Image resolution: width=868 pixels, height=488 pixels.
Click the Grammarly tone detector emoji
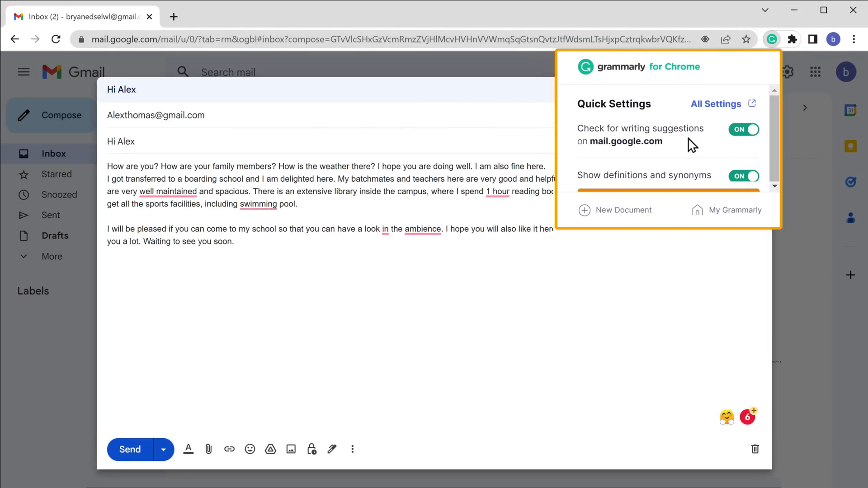pyautogui.click(x=727, y=417)
